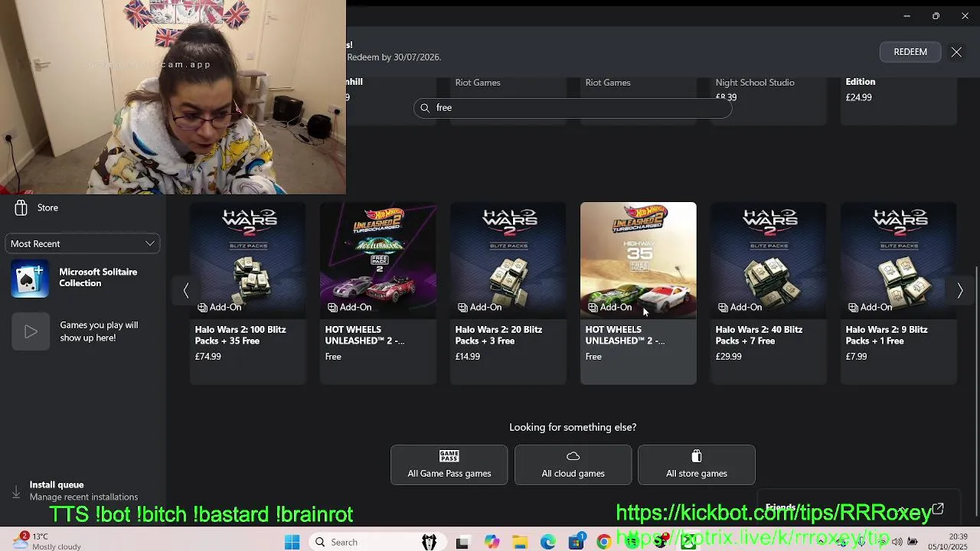Expand the Most Recent sort dropdown
Viewport: 980px width, 551px height.
pos(83,243)
